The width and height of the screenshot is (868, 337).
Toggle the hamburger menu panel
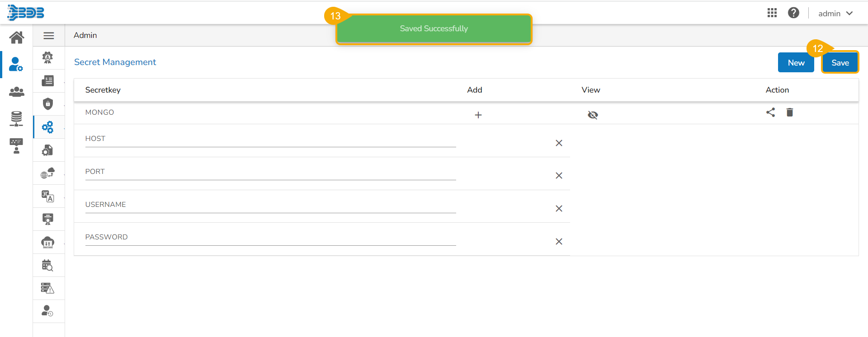(x=49, y=36)
